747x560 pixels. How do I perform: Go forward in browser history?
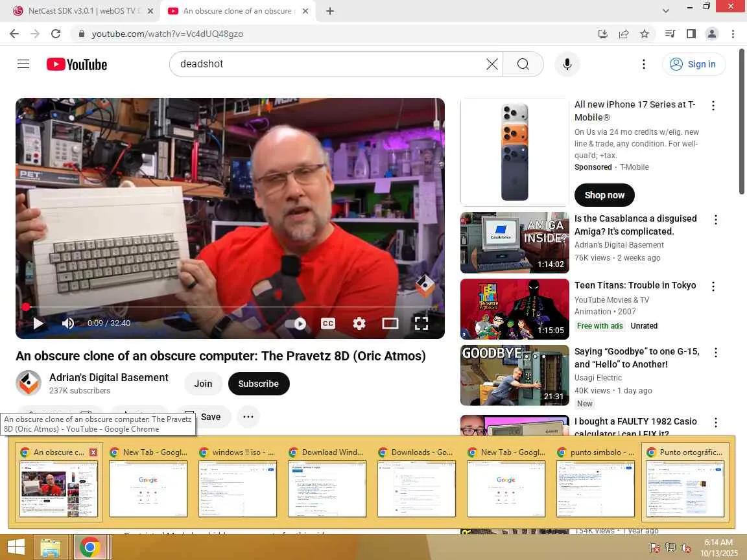35,34
